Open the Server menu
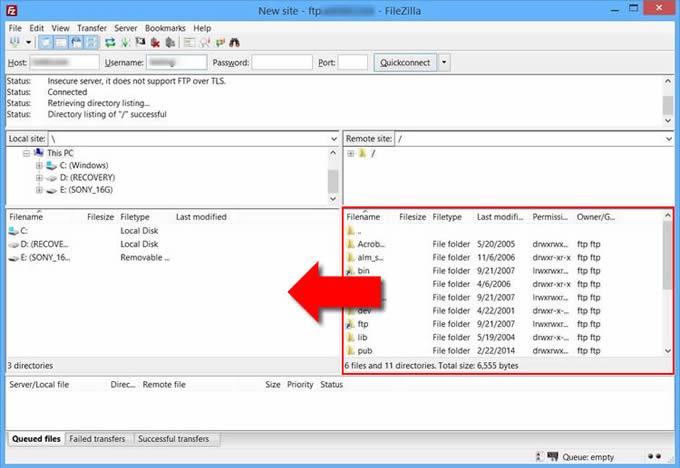Image resolution: width=680 pixels, height=468 pixels. 126,28
